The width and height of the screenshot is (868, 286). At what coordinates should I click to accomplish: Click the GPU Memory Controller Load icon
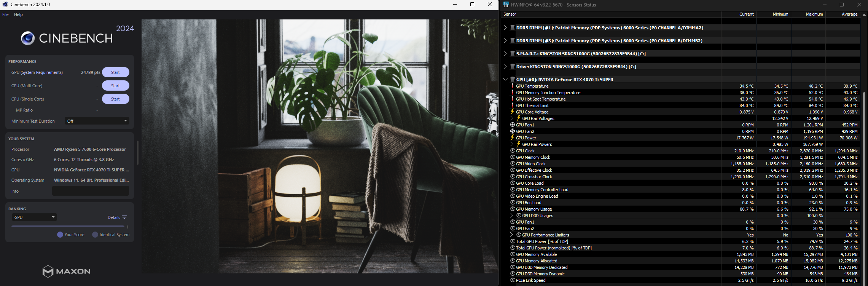[513, 190]
